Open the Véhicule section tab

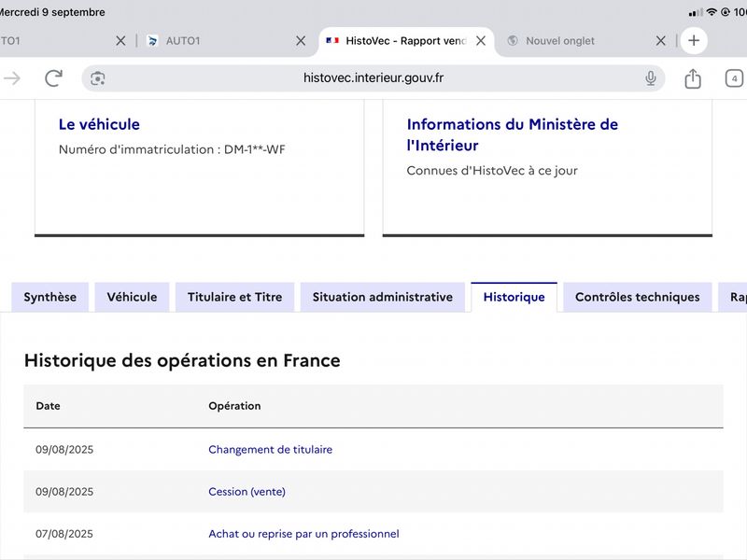tap(132, 297)
